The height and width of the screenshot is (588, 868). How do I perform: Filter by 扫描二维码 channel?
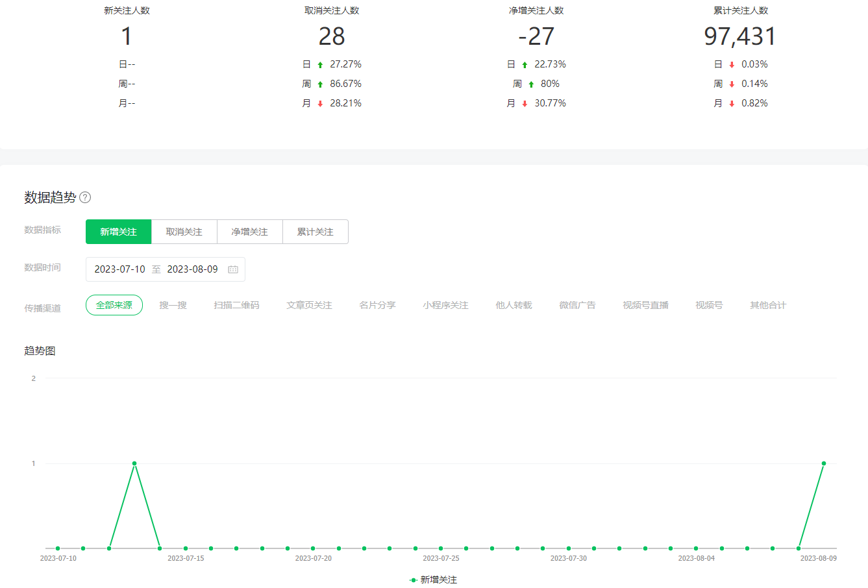point(236,305)
